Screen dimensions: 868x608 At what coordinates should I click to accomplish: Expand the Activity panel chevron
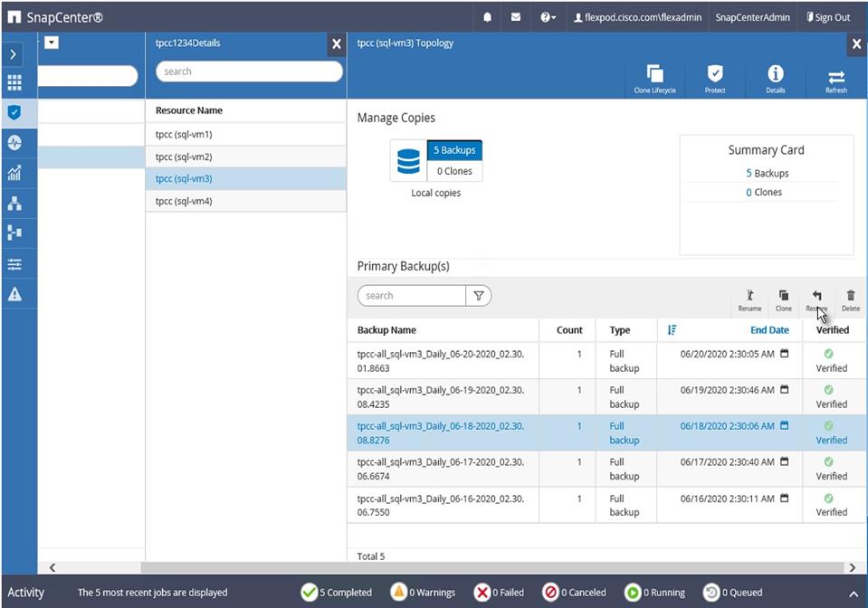click(x=853, y=594)
